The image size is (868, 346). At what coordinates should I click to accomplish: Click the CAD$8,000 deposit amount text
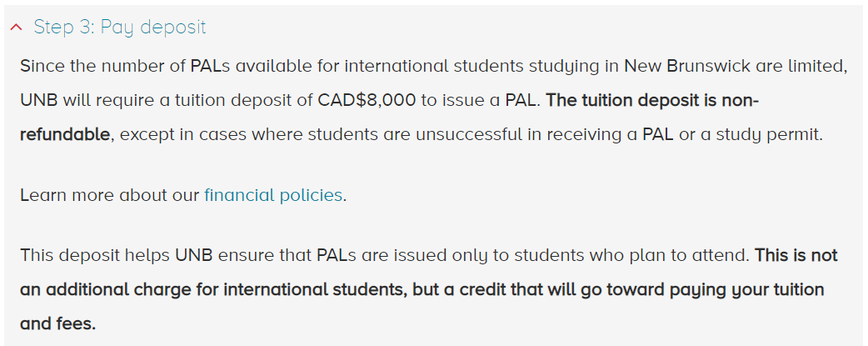(x=367, y=100)
